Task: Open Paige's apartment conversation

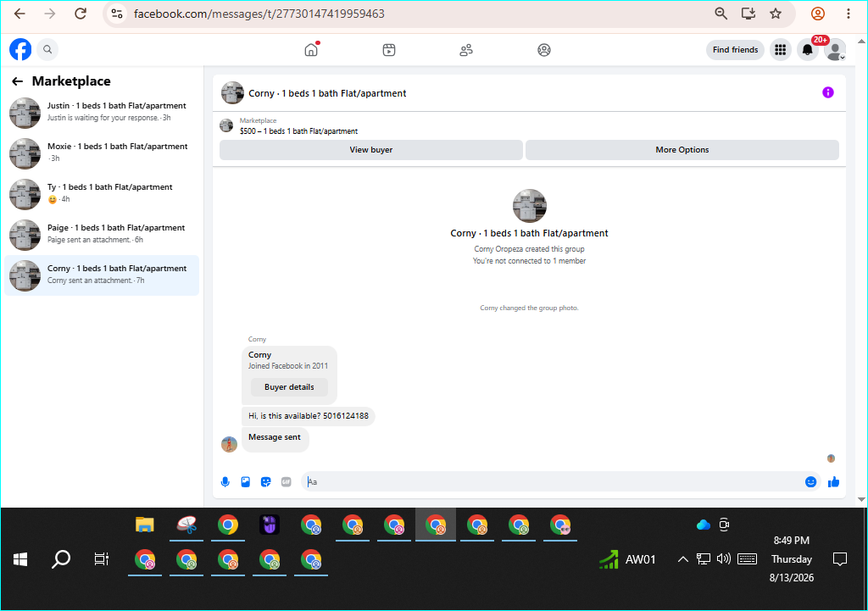Action: [x=102, y=235]
